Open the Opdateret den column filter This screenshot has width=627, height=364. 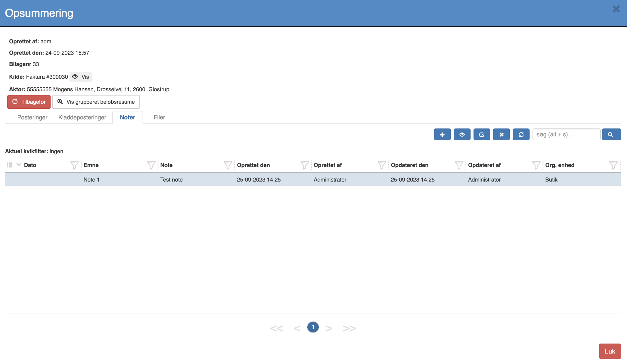[x=459, y=165]
